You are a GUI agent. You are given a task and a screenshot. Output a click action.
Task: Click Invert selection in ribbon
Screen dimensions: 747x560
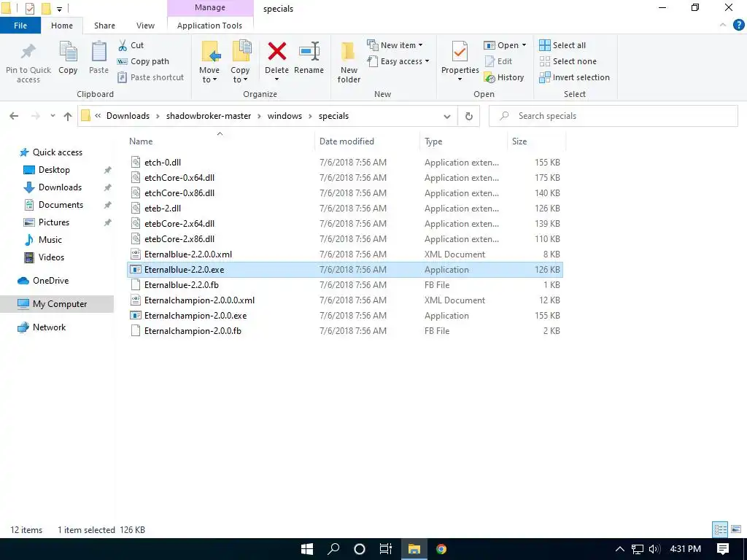coord(575,77)
